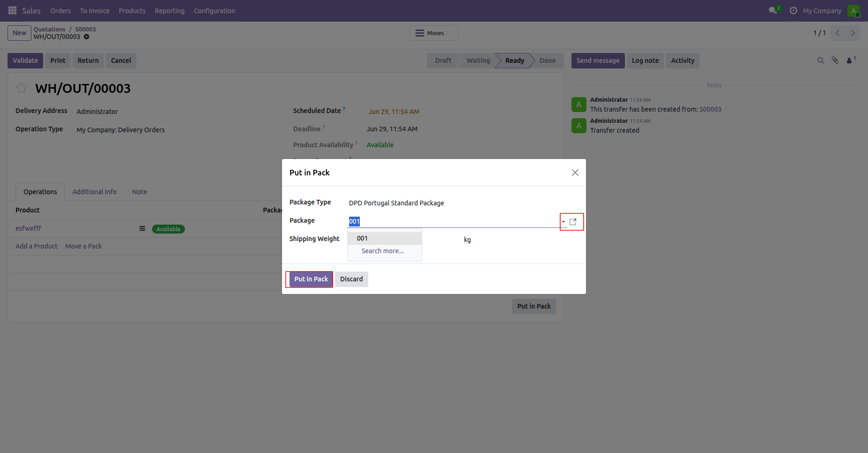The height and width of the screenshot is (453, 868).
Task: Click the Scheduled Date value Jun 29
Action: click(x=394, y=112)
